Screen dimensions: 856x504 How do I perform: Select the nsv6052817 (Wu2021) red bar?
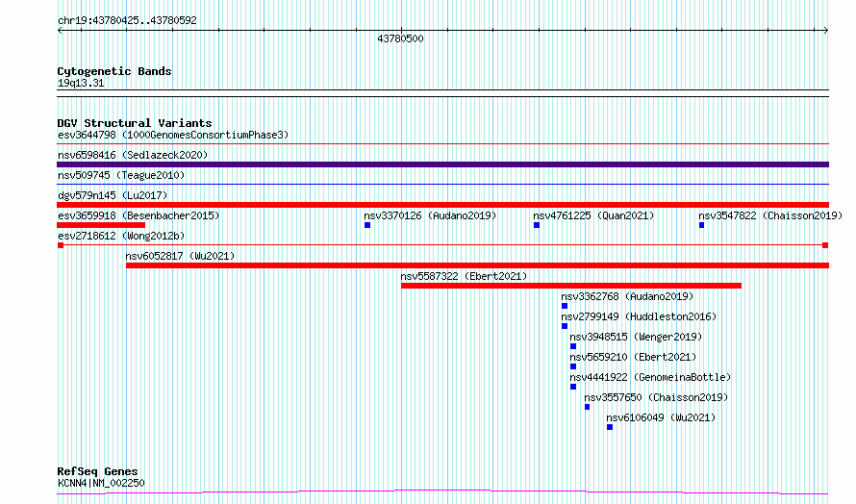pos(478,265)
